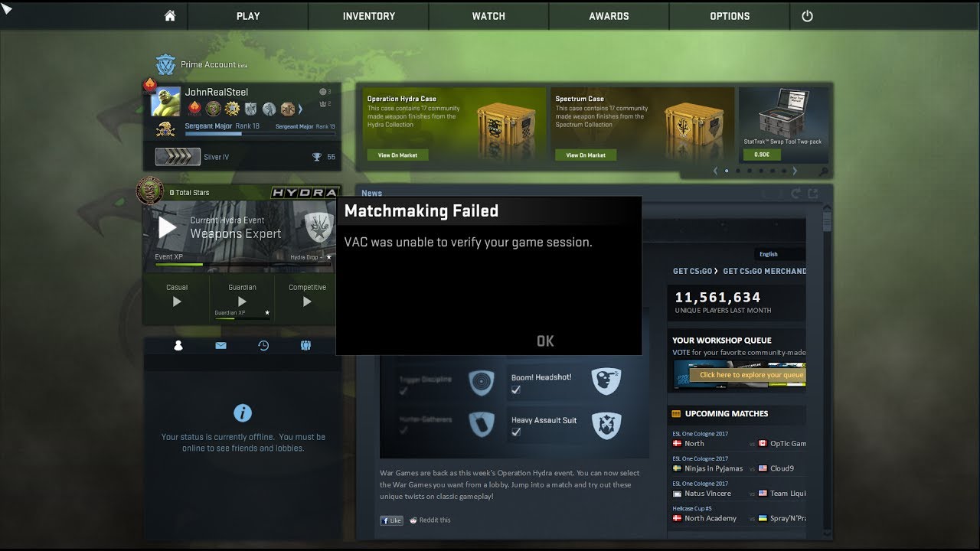Click the crown leader commendations icon
The height and width of the screenshot is (551, 980).
[322, 103]
